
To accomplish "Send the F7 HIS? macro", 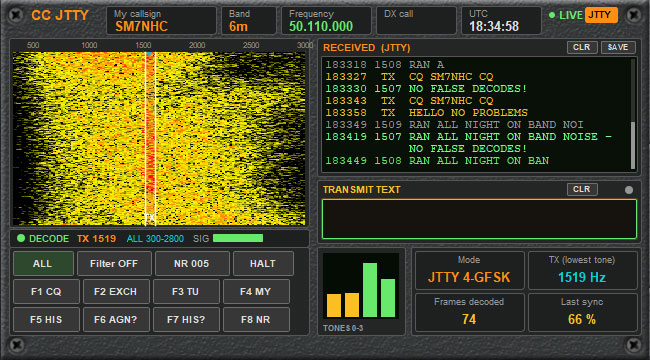I will [x=186, y=320].
